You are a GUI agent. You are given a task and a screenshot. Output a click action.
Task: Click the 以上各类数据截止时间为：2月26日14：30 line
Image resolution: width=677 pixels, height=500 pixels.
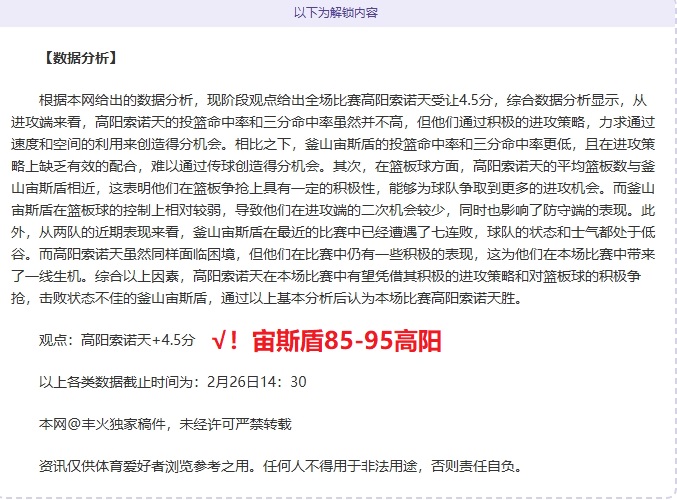pos(173,382)
